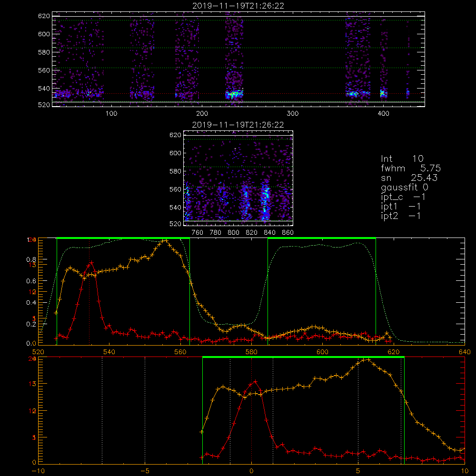This screenshot has width=476, height=476.
Task: Click y-axis label 540 on top spectrogram
Action: tap(44, 89)
